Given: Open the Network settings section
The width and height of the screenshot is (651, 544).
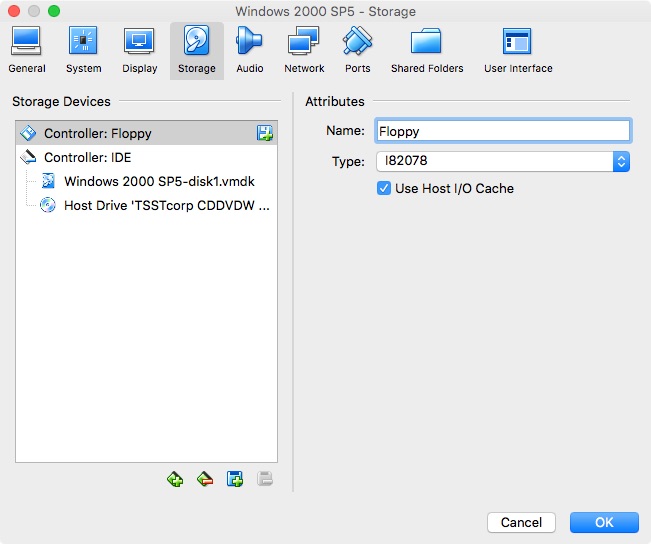Looking at the screenshot, I should (x=304, y=51).
